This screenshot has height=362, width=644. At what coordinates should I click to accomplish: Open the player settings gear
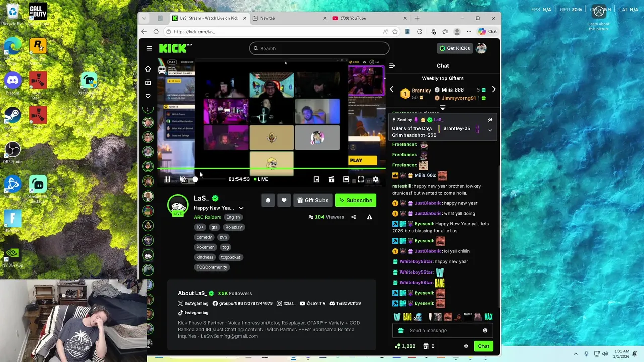pyautogui.click(x=375, y=179)
